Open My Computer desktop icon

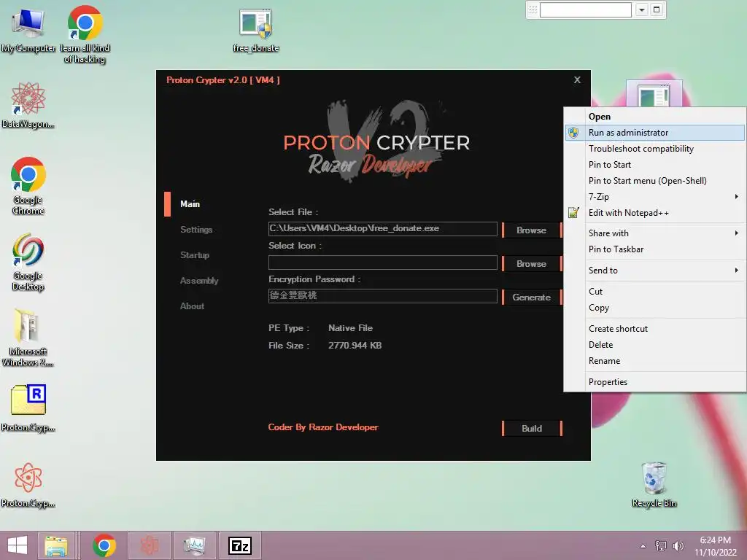28,31
